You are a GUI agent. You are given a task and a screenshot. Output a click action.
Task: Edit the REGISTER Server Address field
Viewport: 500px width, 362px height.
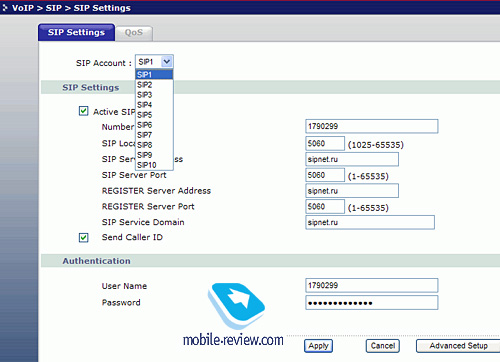(352, 191)
